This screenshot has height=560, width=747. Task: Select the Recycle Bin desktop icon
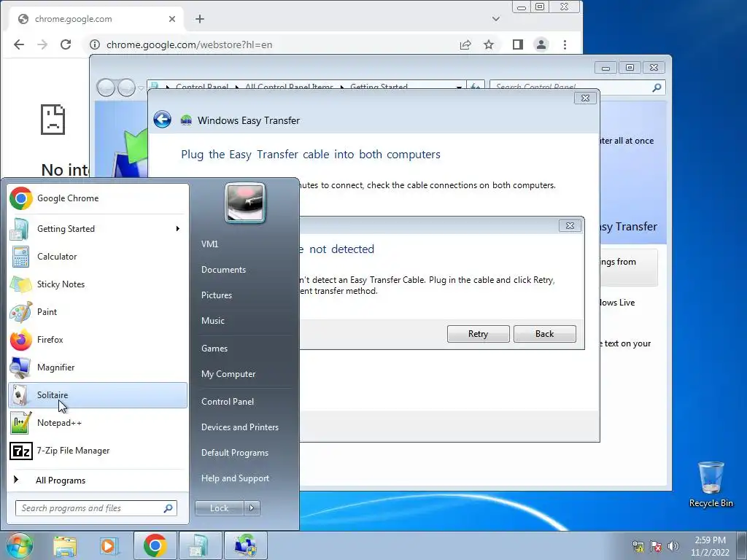pyautogui.click(x=711, y=484)
